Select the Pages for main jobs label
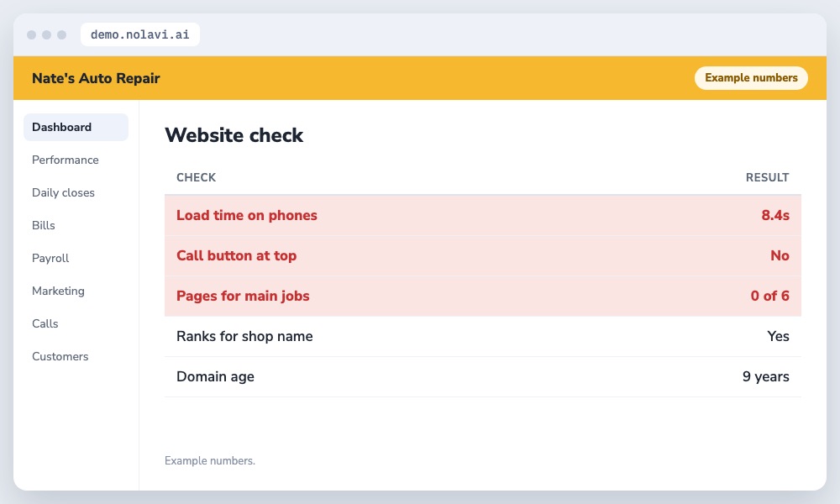The width and height of the screenshot is (840, 504). pyautogui.click(x=243, y=297)
